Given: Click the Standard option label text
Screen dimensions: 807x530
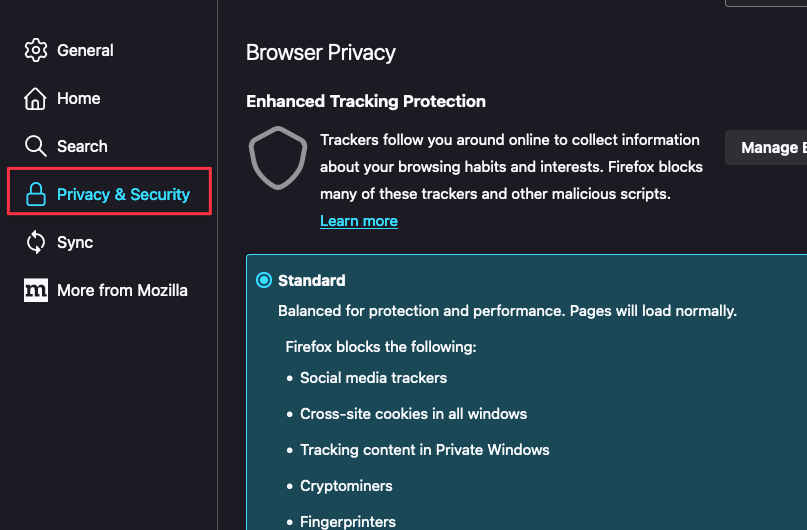Looking at the screenshot, I should tap(312, 280).
